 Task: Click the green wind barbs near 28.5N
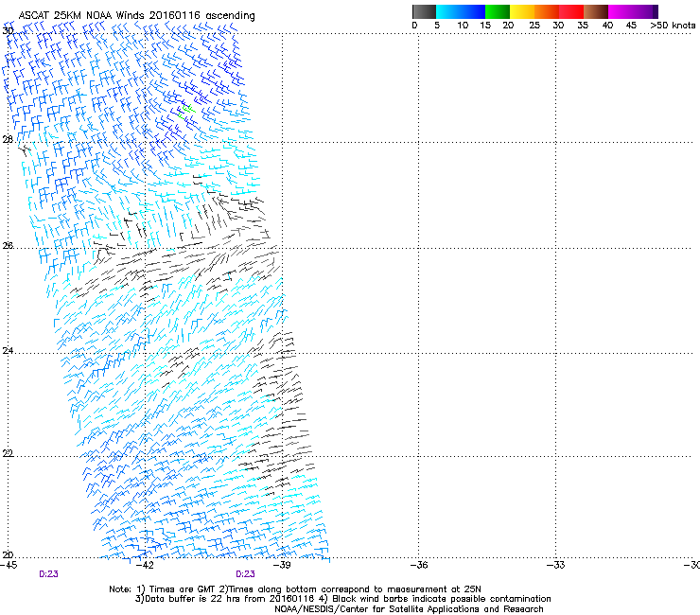tap(186, 111)
